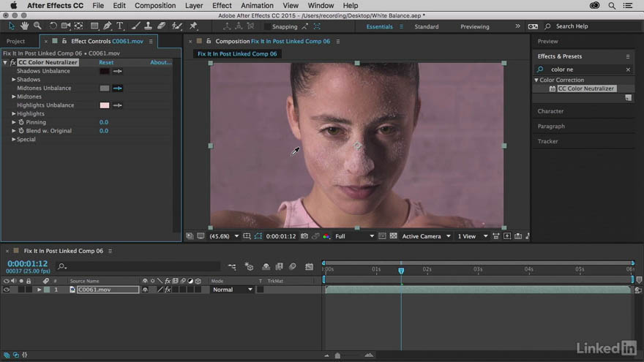644x362 pixels.
Task: Select the Brush tool
Action: (135, 26)
